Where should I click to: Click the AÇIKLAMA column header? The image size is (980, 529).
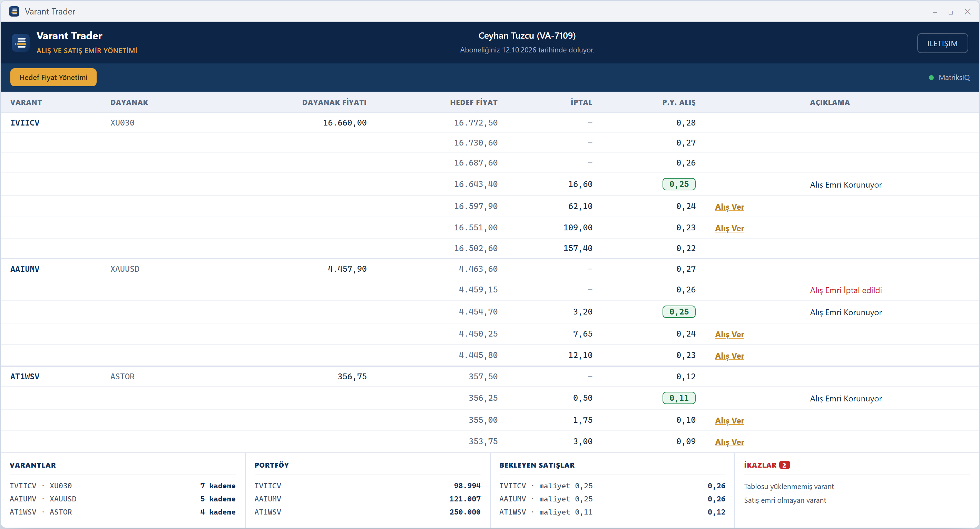coord(830,102)
